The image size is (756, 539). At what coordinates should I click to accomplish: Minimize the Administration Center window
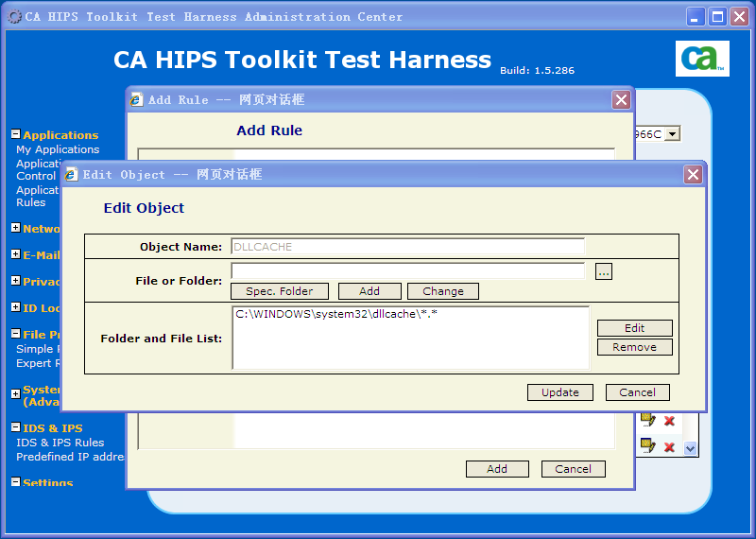coord(695,17)
